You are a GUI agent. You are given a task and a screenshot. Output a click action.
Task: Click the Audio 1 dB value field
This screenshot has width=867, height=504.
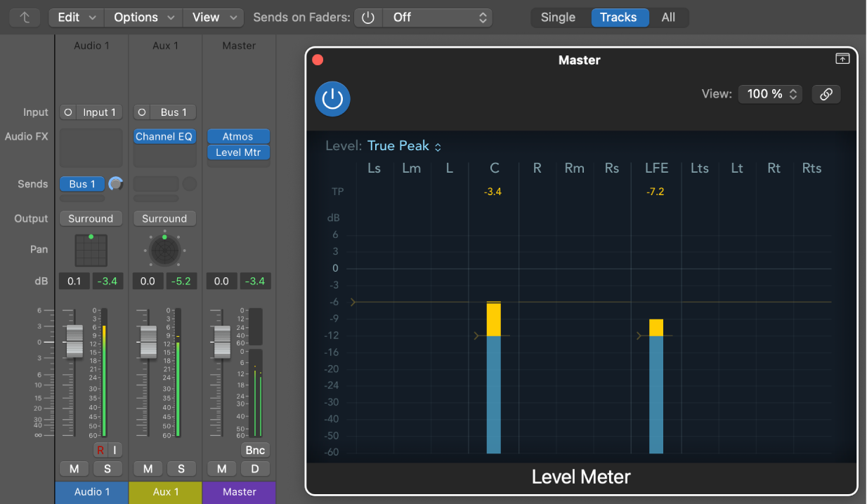[74, 281]
